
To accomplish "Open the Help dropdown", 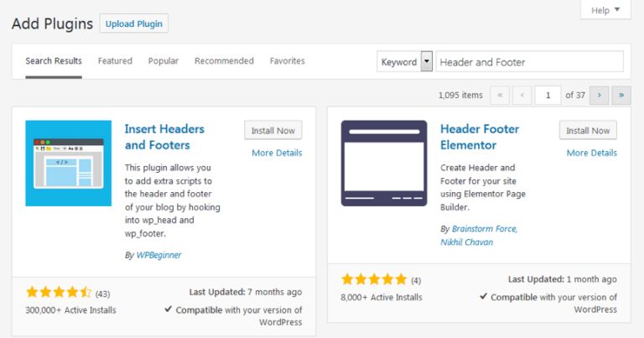I will point(605,10).
